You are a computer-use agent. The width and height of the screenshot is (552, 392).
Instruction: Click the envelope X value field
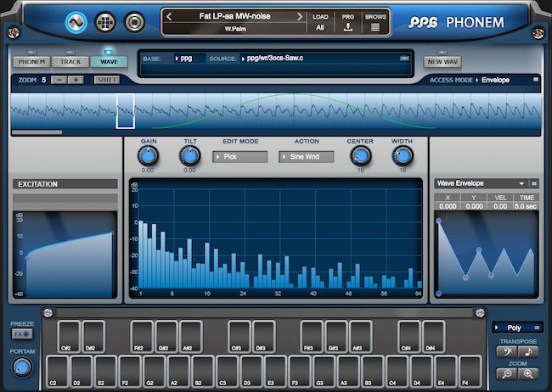[x=448, y=206]
